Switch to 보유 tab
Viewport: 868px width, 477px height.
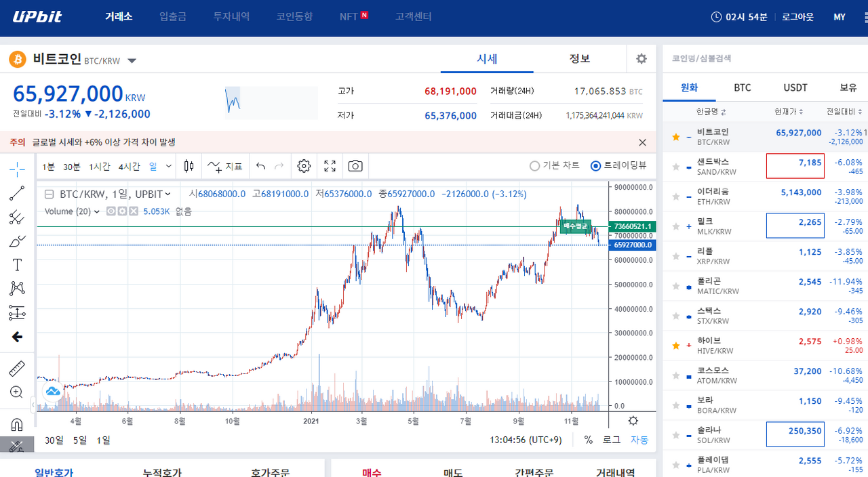[x=848, y=87]
